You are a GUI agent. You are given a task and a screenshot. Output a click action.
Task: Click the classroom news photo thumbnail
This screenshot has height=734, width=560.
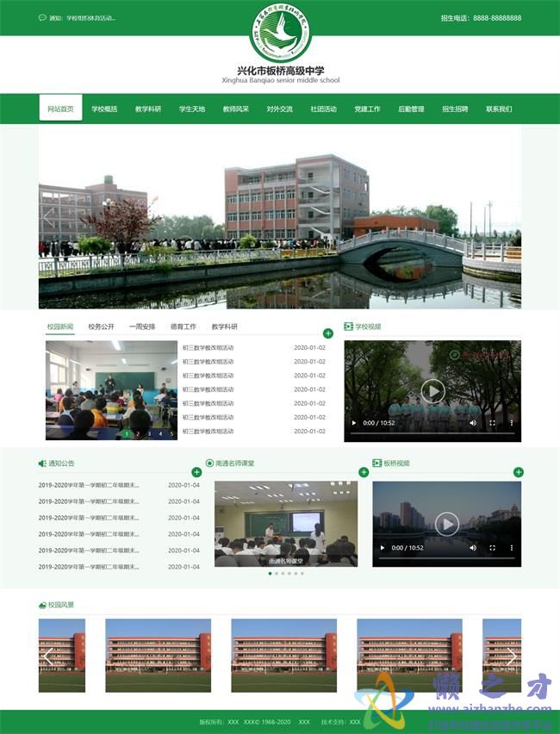pos(111,390)
